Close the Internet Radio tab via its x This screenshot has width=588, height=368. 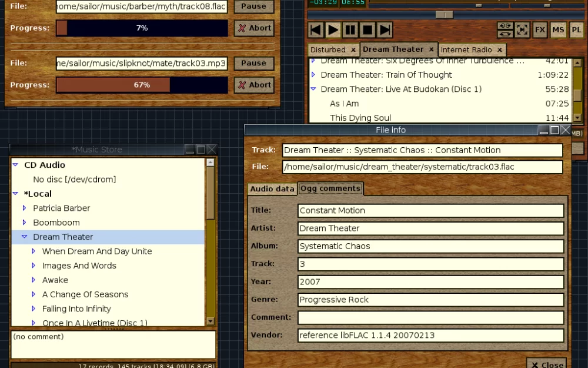coord(500,50)
